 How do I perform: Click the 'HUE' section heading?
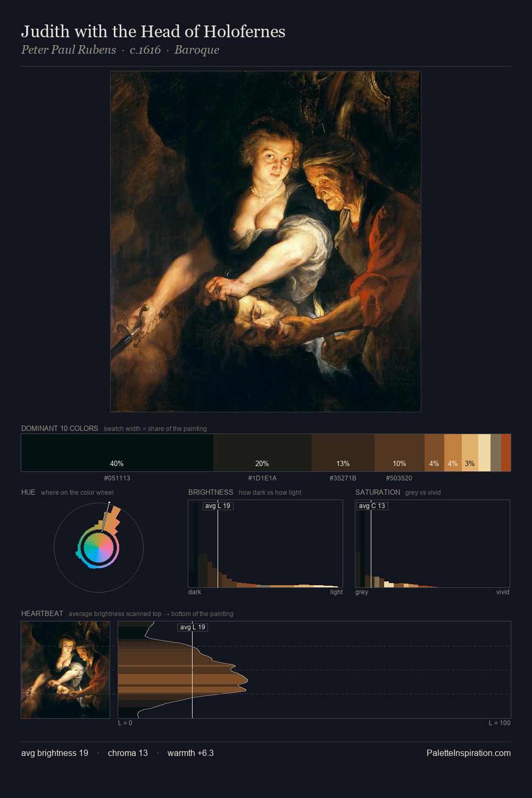[x=28, y=492]
